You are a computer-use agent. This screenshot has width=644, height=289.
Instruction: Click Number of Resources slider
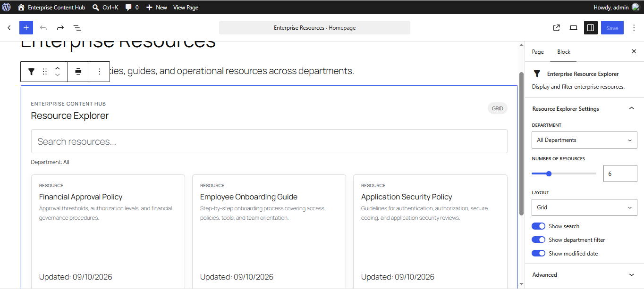pos(564,173)
